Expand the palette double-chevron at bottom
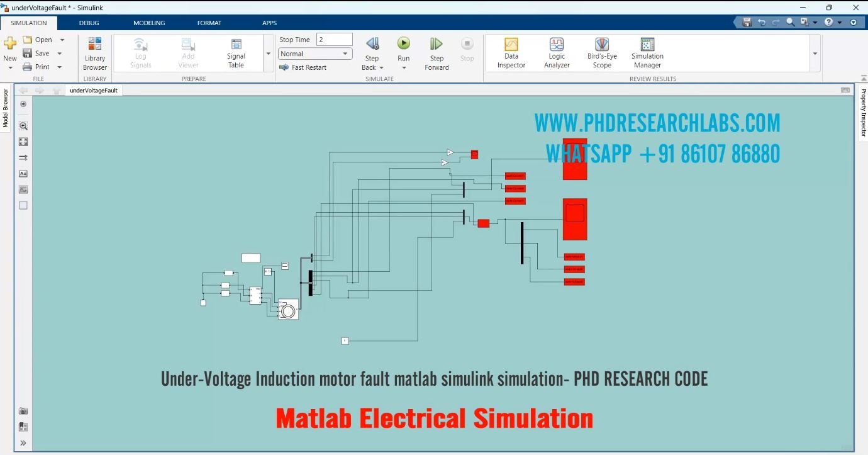Image resolution: width=868 pixels, height=455 pixels. [23, 443]
